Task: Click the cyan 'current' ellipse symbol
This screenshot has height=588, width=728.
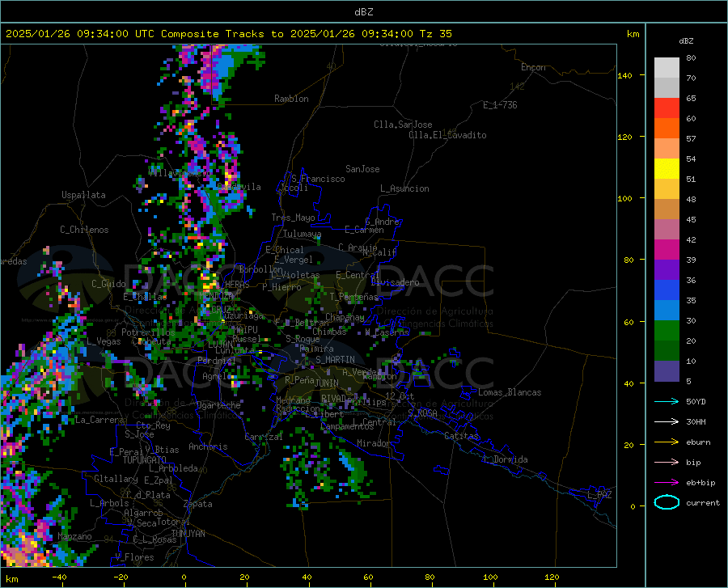Action: click(667, 502)
